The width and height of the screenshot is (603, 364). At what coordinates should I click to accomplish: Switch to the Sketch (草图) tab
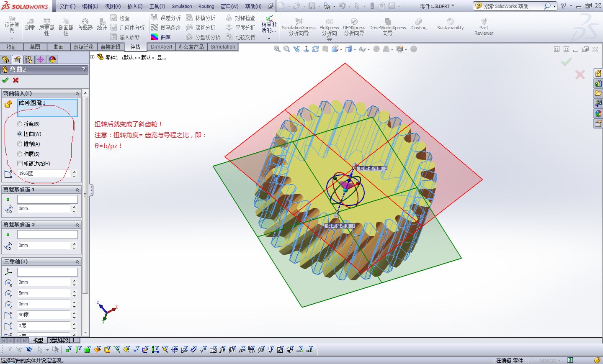point(35,47)
